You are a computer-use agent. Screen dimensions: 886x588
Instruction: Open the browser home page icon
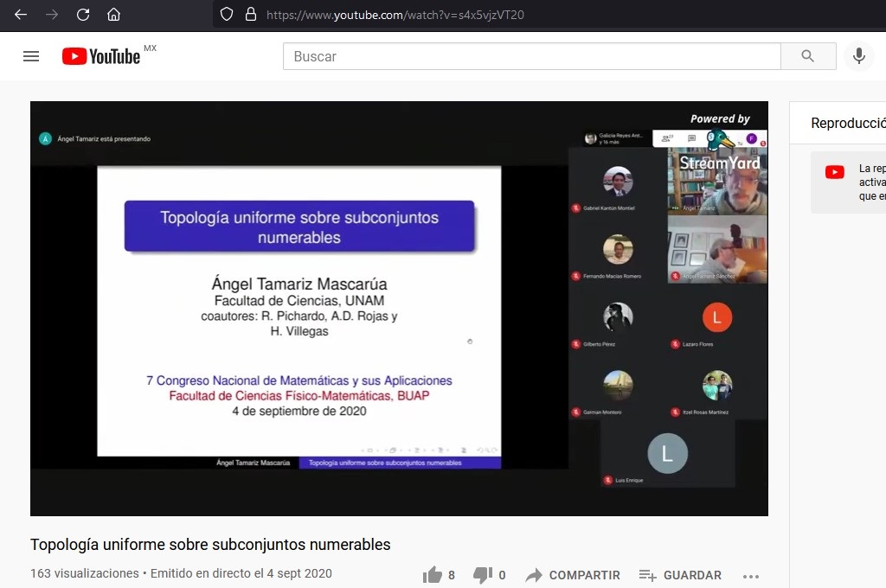[113, 15]
